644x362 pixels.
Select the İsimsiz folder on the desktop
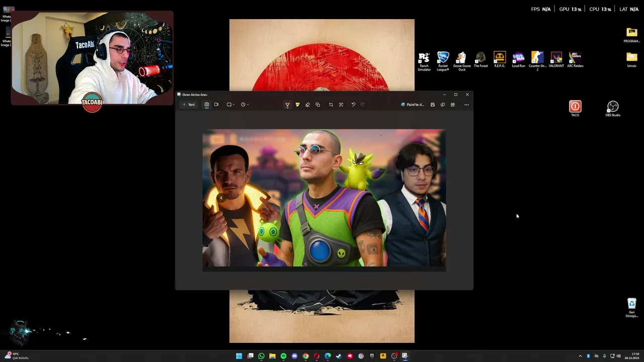631,59
